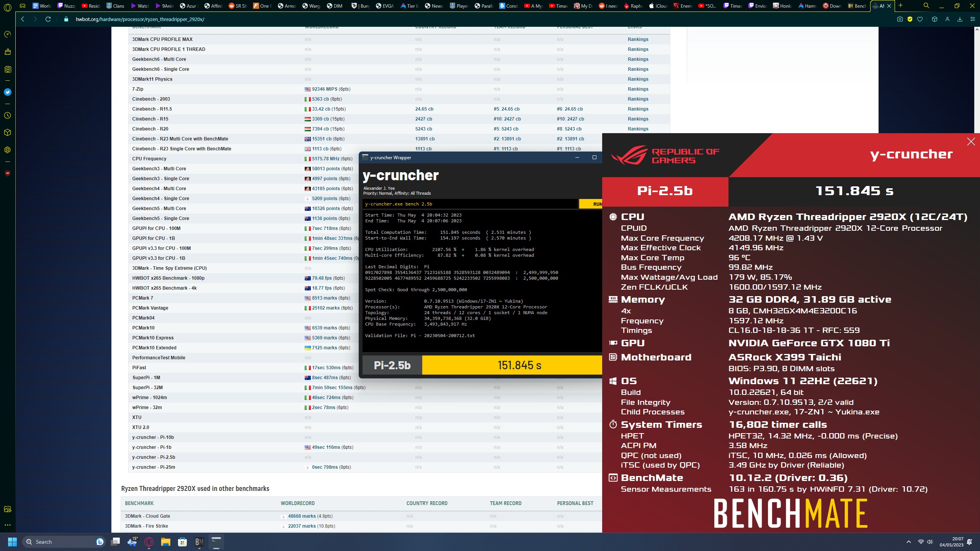Image resolution: width=980 pixels, height=551 pixels.
Task: Switch to the EVGA tab
Action: tap(385, 6)
